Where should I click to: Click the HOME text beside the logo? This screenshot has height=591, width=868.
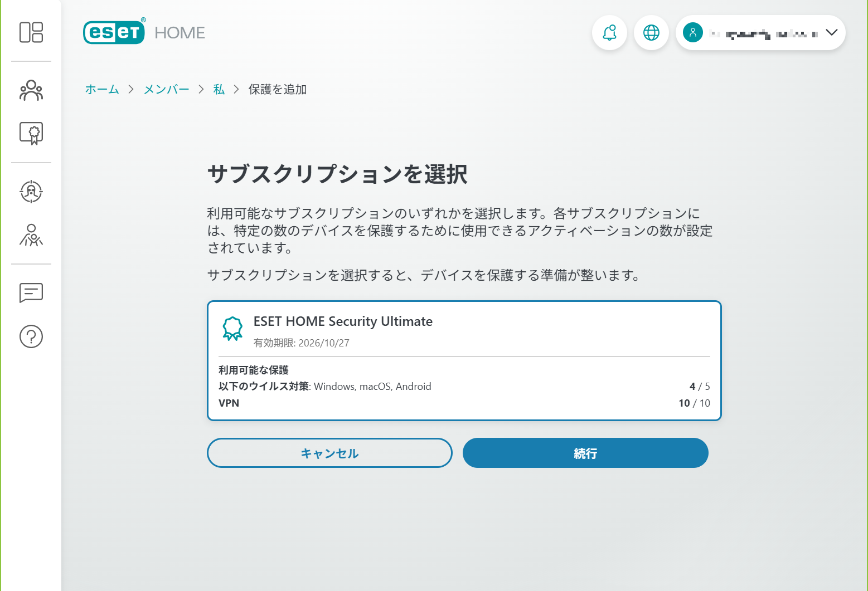pos(180,33)
